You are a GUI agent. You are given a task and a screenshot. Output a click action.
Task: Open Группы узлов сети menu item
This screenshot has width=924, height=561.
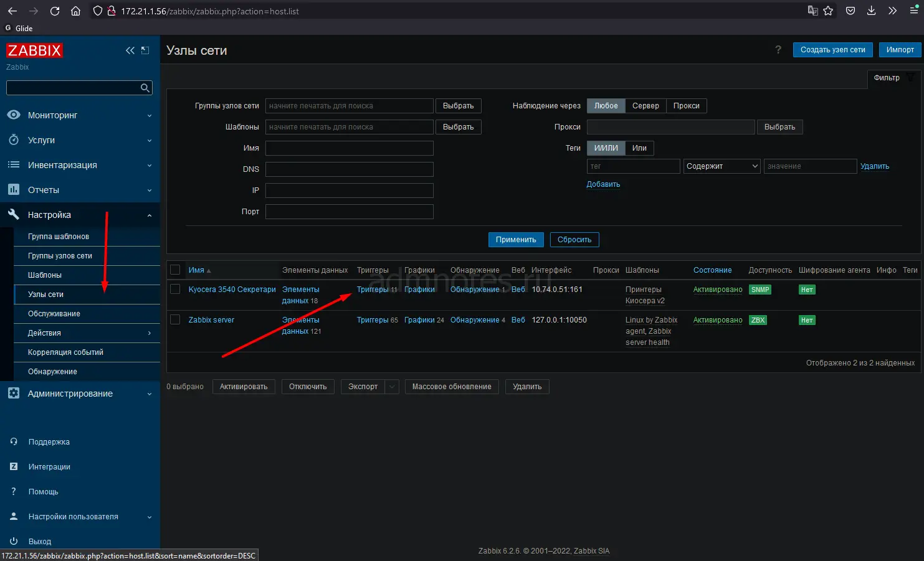point(87,256)
